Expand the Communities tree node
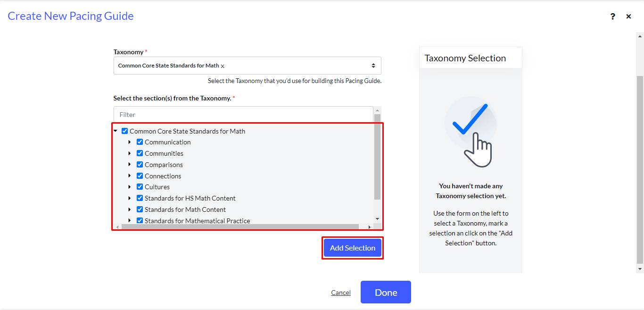 (130, 153)
